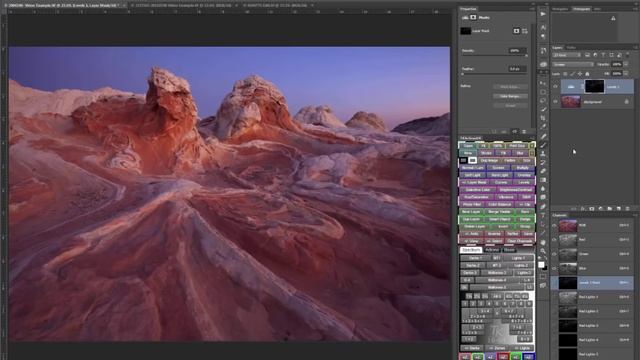Select the Clone Stamp tool
Viewport: 640px width, 360px height.
click(x=543, y=153)
